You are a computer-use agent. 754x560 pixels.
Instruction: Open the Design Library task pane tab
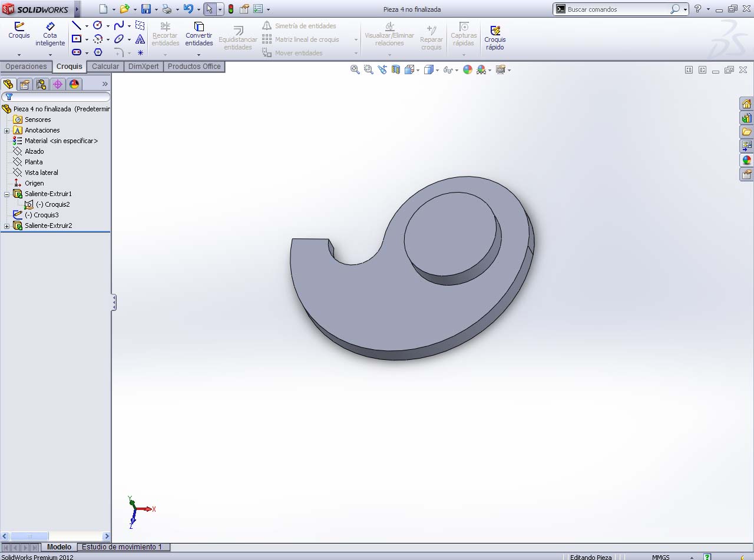point(746,118)
